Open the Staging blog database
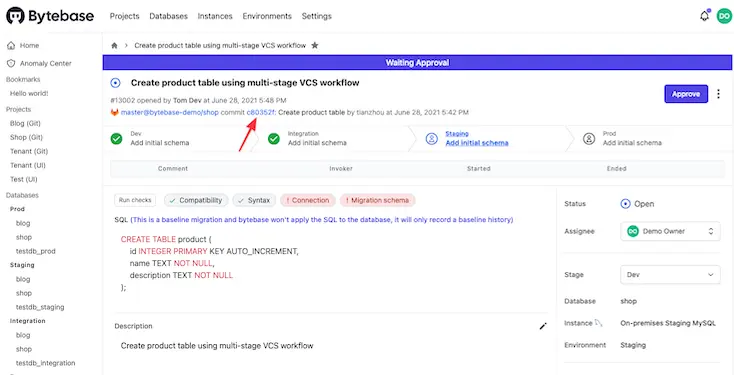Viewport: 734px width, 375px height. pyautogui.click(x=23, y=279)
